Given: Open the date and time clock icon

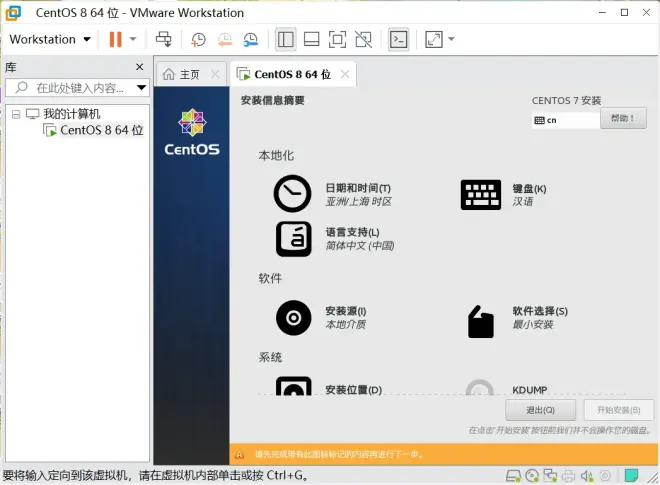Looking at the screenshot, I should (293, 193).
